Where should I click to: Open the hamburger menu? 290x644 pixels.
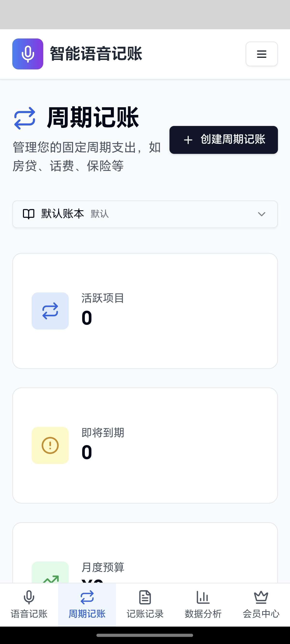coord(261,54)
